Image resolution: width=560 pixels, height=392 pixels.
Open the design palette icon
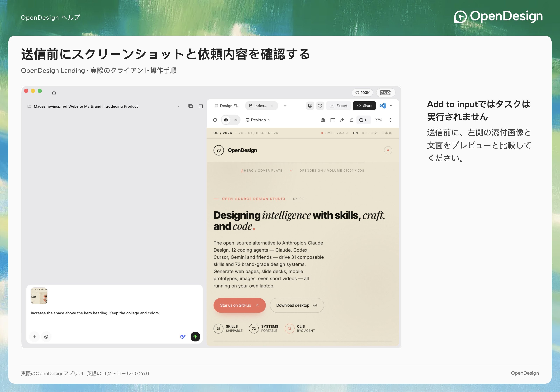pyautogui.click(x=46, y=337)
